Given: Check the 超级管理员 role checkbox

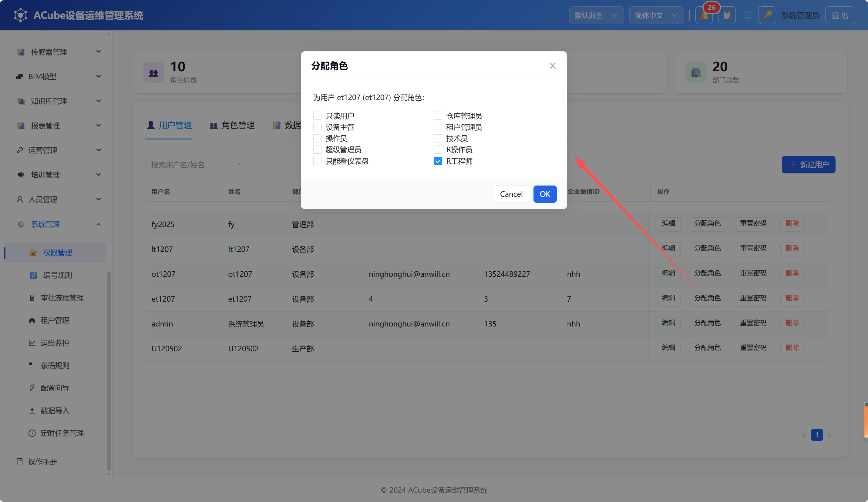Looking at the screenshot, I should pos(317,149).
